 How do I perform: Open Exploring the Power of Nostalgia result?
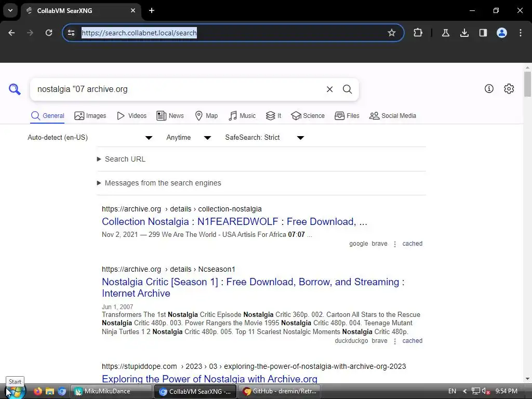click(210, 379)
